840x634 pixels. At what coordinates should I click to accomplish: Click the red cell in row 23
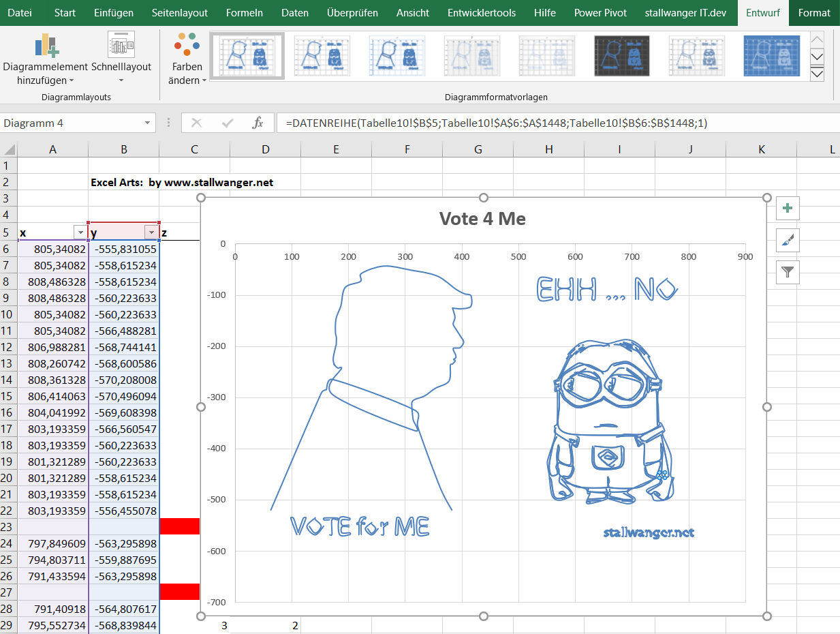pyautogui.click(x=180, y=526)
